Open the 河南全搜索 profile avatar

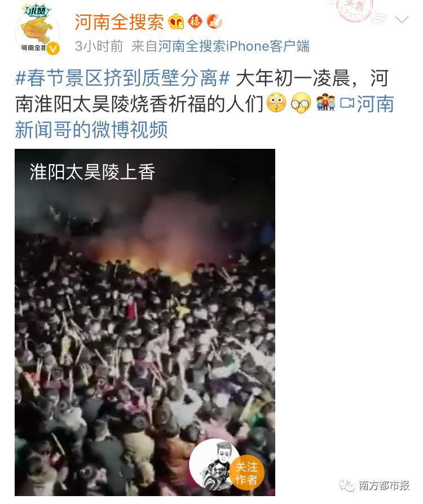(x=37, y=31)
